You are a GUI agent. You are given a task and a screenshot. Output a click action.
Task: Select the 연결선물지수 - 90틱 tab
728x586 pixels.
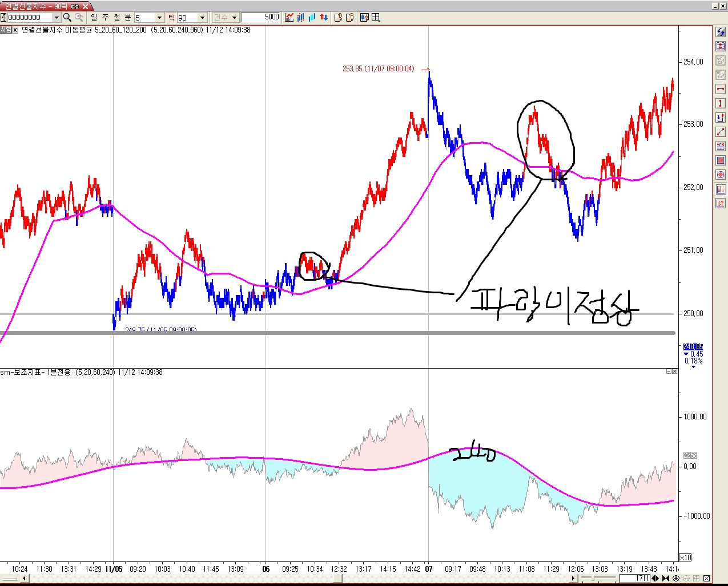click(37, 6)
